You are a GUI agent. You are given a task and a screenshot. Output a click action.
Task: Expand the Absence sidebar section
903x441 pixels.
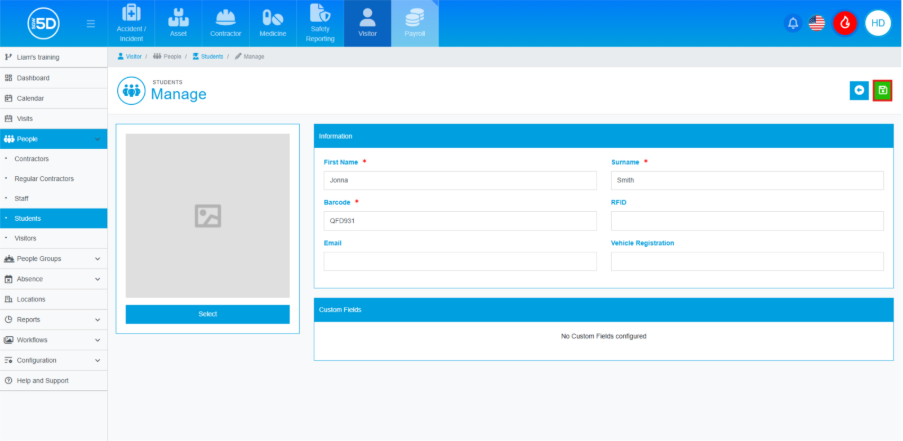(x=53, y=279)
